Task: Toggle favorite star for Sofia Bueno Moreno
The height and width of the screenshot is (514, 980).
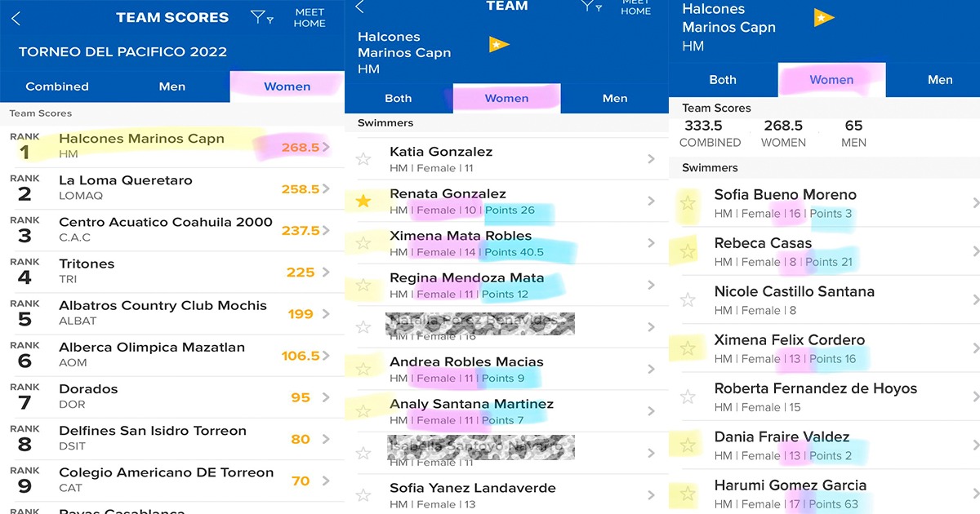Action: [688, 203]
